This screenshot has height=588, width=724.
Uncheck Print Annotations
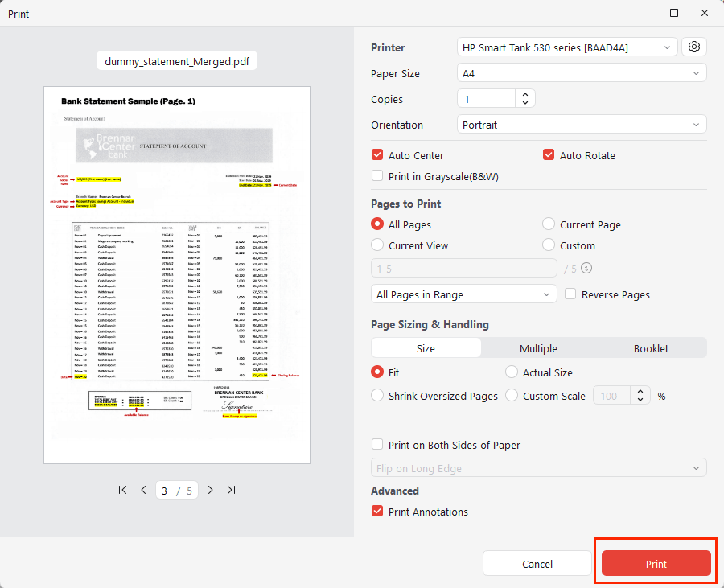coord(377,511)
